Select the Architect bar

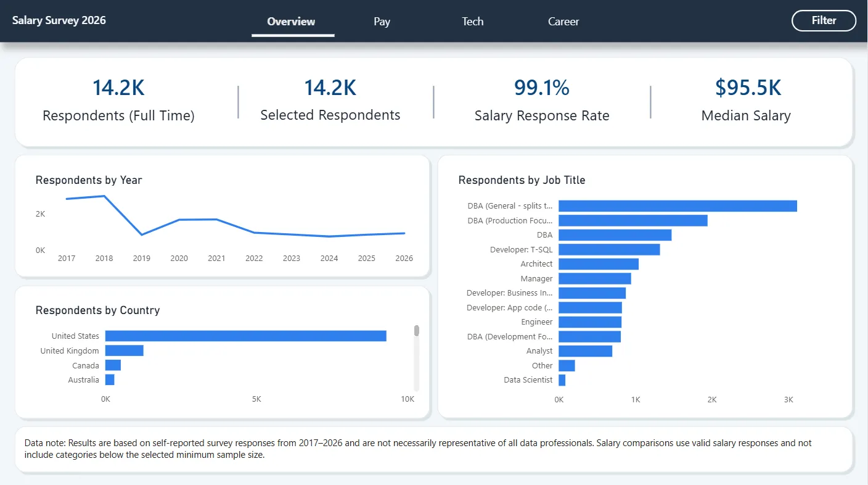[x=599, y=264]
